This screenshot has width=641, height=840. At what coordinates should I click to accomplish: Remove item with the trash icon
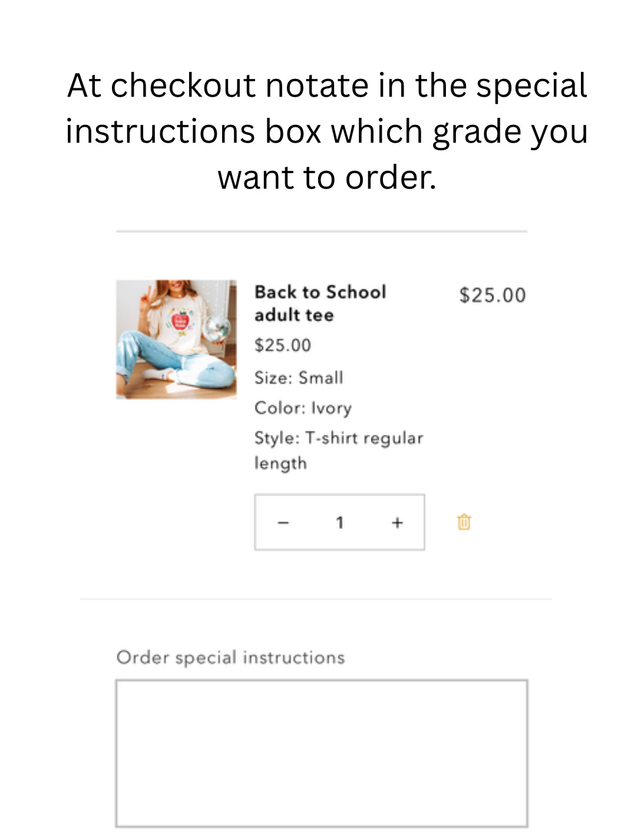(464, 522)
